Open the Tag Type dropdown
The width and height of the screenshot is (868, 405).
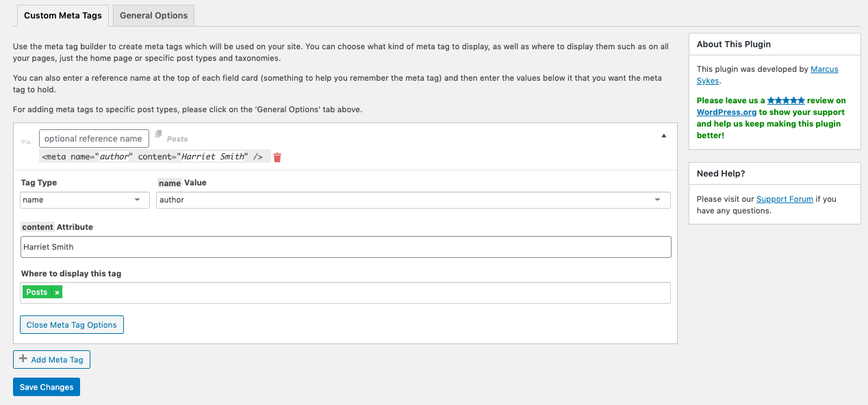click(84, 200)
